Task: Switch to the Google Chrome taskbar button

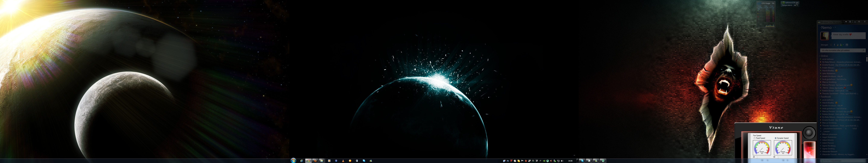Action: [x=309, y=161]
